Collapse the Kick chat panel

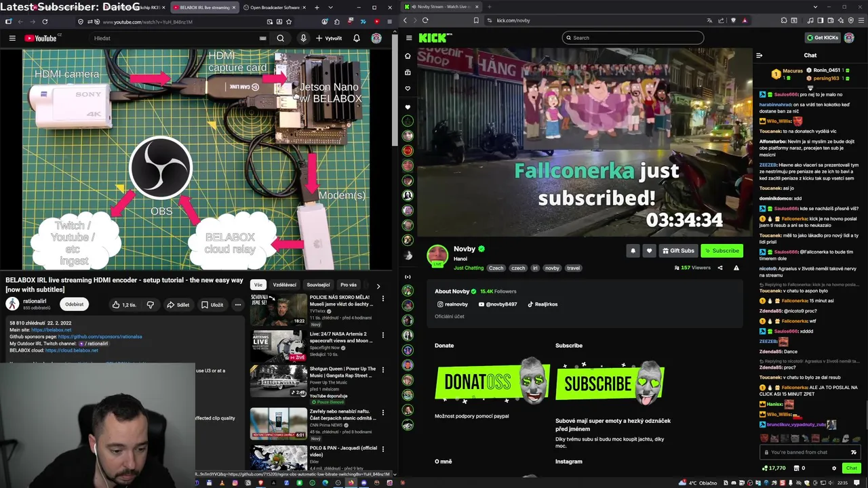759,56
